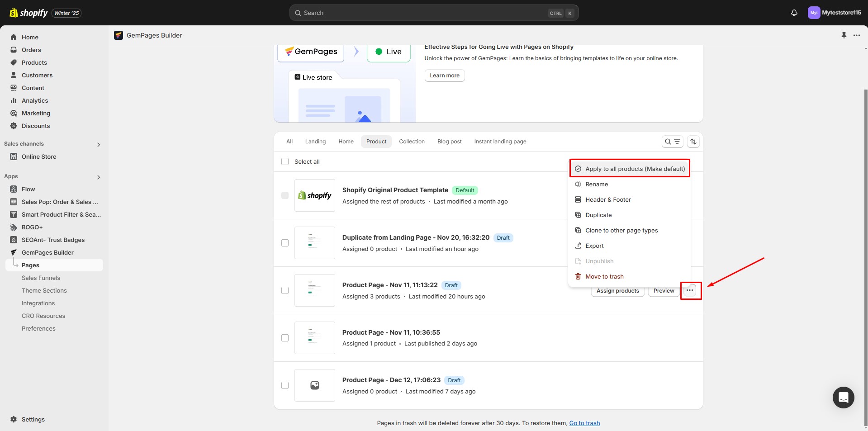Open Settings with the gear icon

coord(14,419)
